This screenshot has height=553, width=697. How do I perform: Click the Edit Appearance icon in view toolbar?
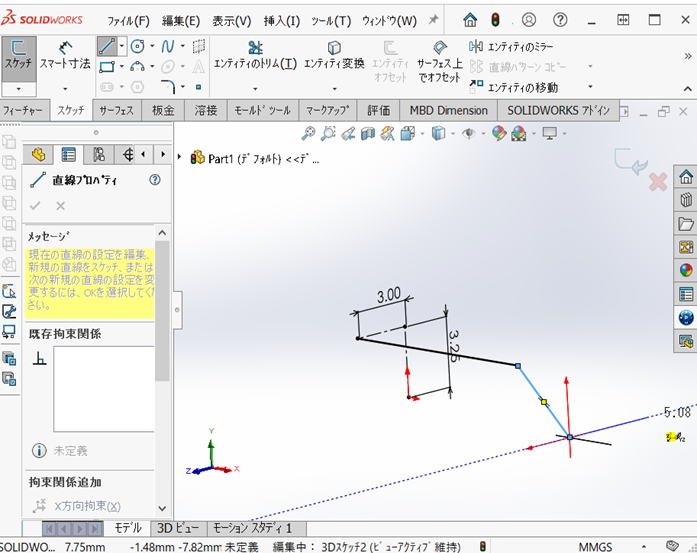click(497, 133)
